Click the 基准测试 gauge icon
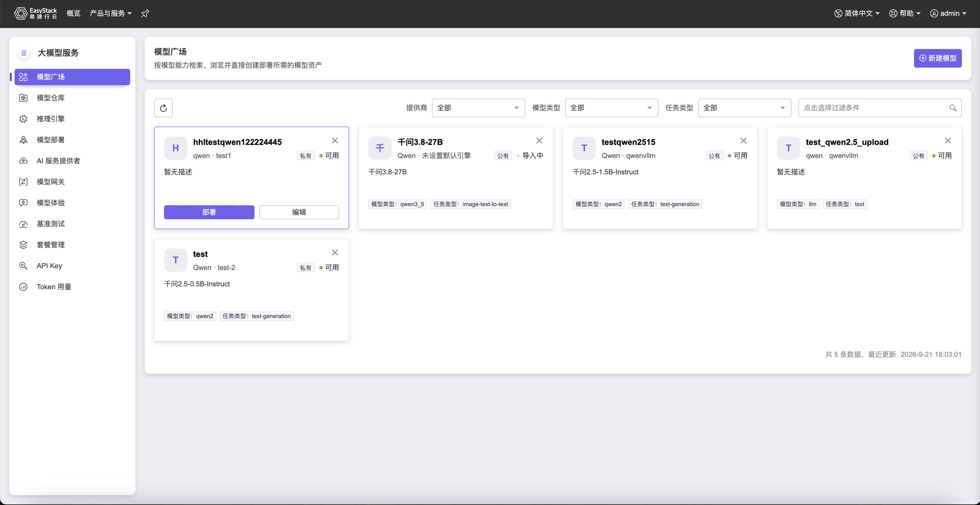Image resolution: width=980 pixels, height=505 pixels. pyautogui.click(x=23, y=224)
